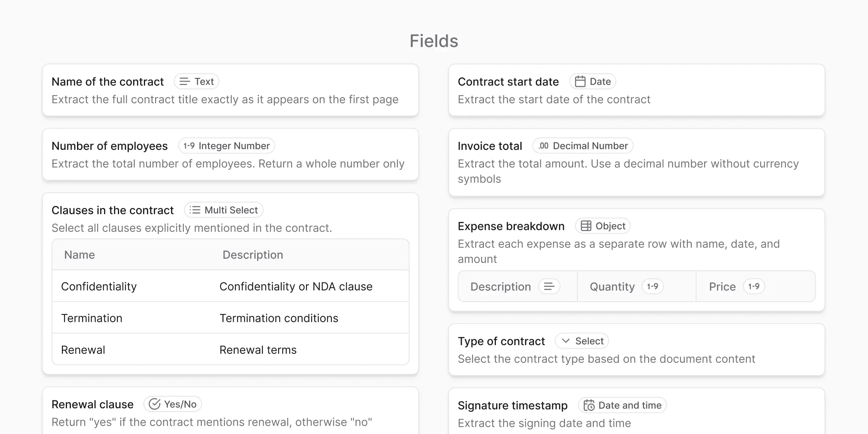Click the Yes/No checkmark icon
The width and height of the screenshot is (868, 434).
[x=154, y=404]
